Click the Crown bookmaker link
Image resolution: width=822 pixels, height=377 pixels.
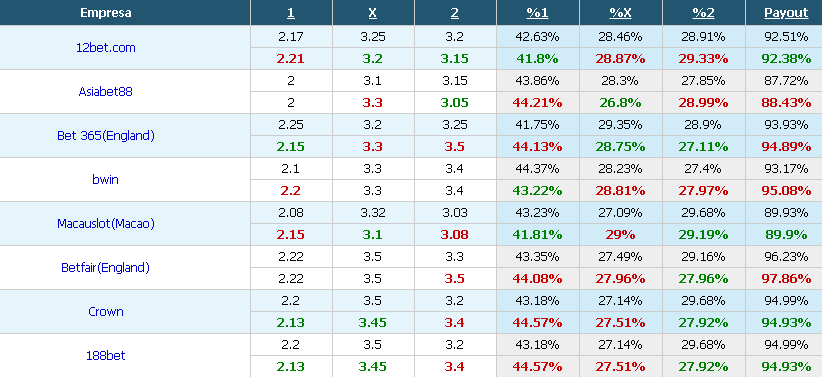click(x=105, y=312)
